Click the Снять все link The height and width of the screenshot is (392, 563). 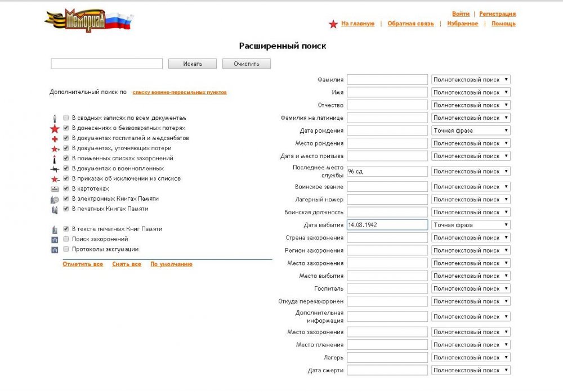pos(126,264)
